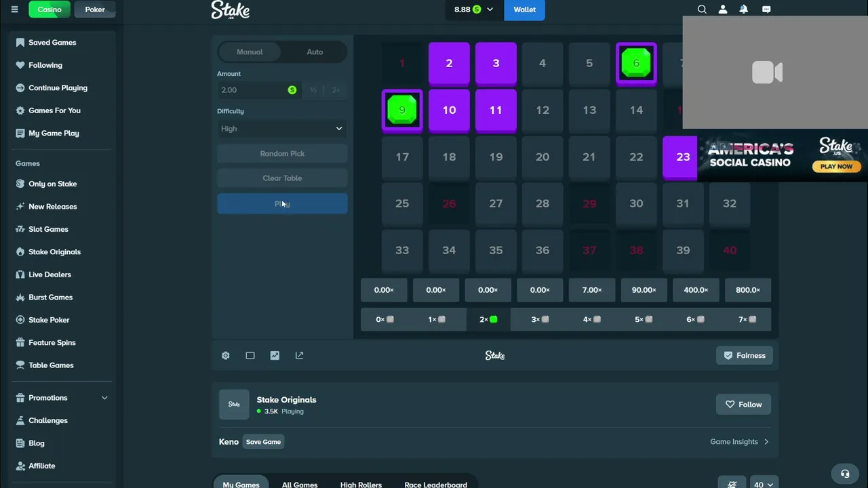Click the Clear Table button

[282, 178]
